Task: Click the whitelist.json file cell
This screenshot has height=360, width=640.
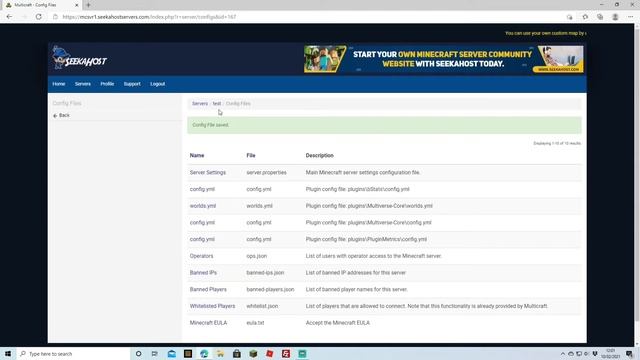Action: point(262,306)
